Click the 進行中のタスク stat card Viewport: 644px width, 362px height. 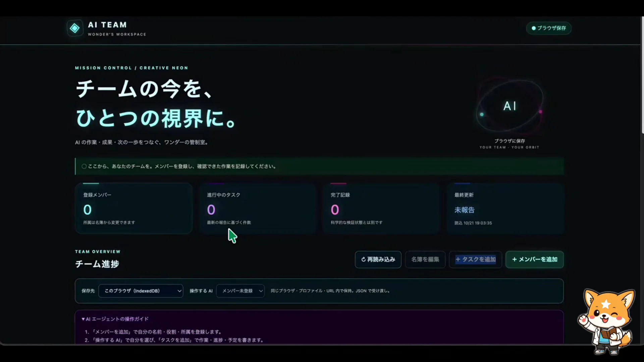[258, 208]
